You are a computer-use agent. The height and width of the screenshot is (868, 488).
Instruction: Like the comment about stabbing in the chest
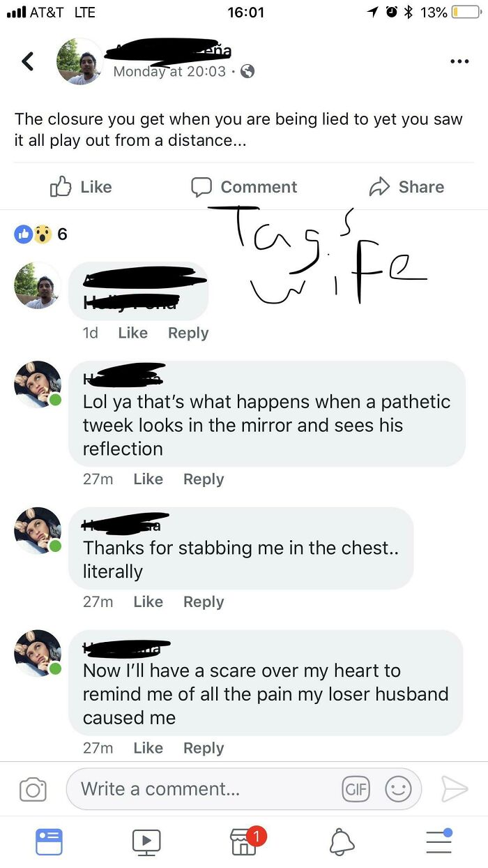[148, 601]
